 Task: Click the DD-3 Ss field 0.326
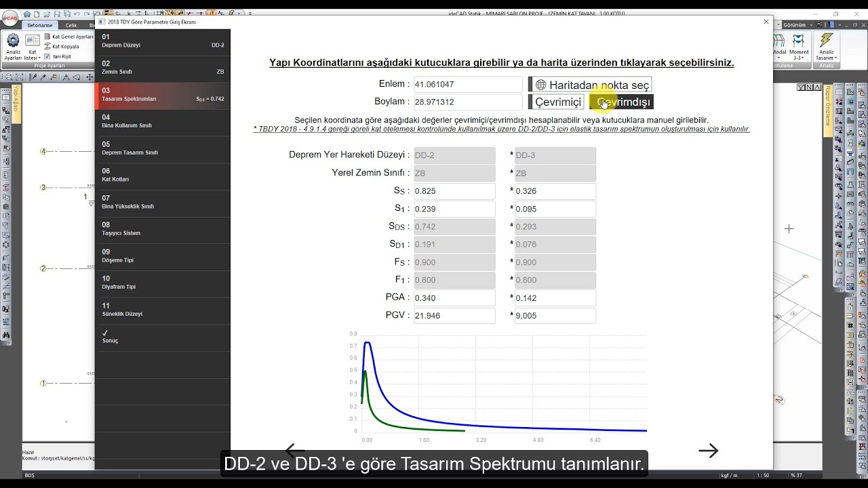pyautogui.click(x=555, y=191)
